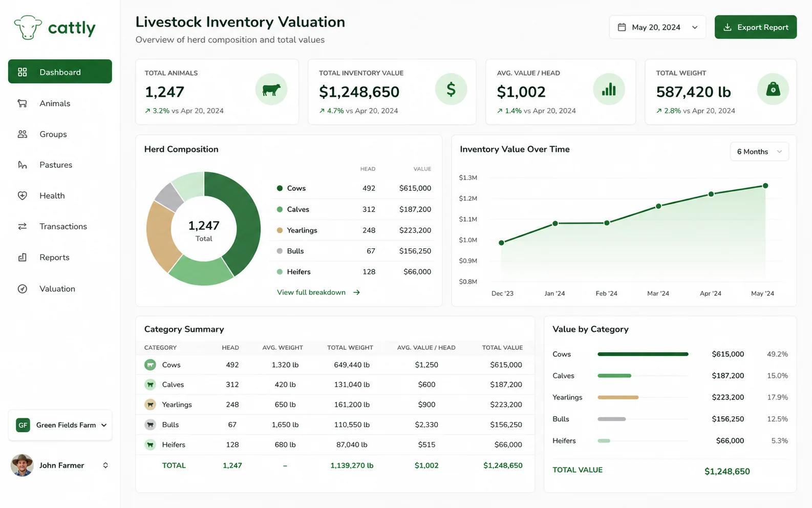Open the Pastures menu item
Image resolution: width=812 pixels, height=508 pixels.
coord(60,165)
